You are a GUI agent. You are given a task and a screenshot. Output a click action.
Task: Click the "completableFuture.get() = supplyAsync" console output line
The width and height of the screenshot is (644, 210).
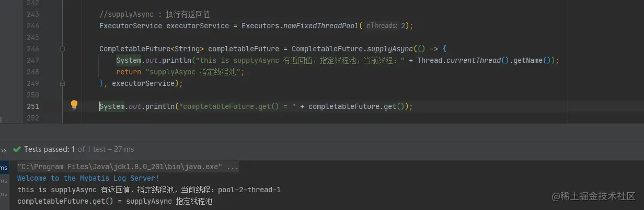point(115,201)
